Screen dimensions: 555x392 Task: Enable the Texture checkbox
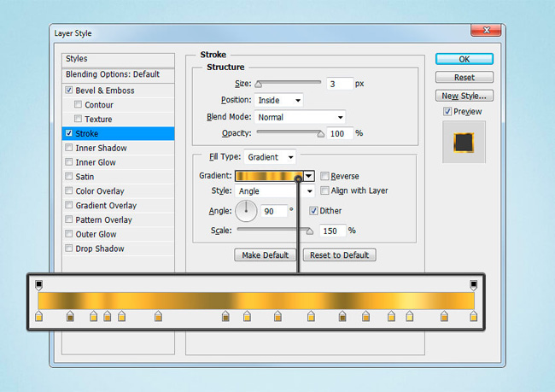click(78, 119)
